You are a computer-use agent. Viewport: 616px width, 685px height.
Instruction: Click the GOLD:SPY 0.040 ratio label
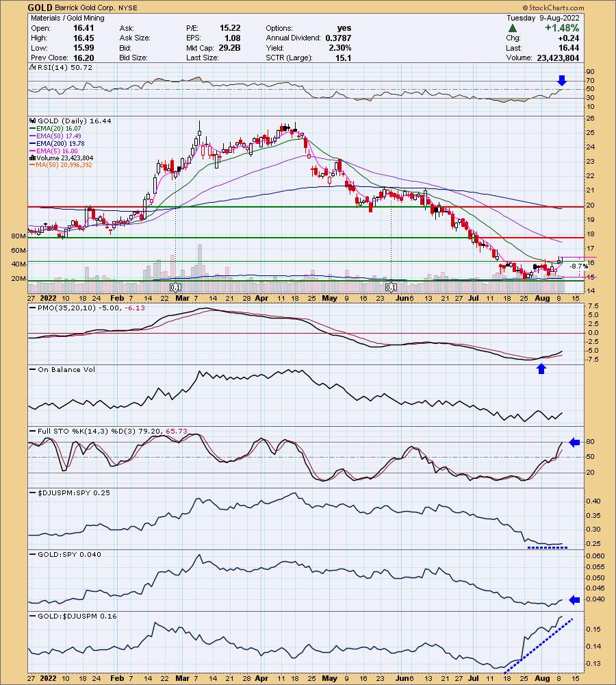[x=69, y=554]
